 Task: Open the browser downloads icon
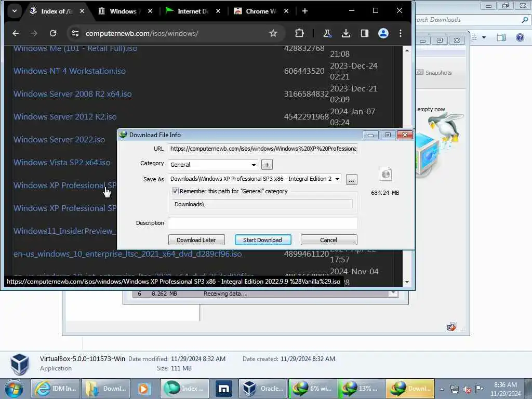click(x=345, y=33)
